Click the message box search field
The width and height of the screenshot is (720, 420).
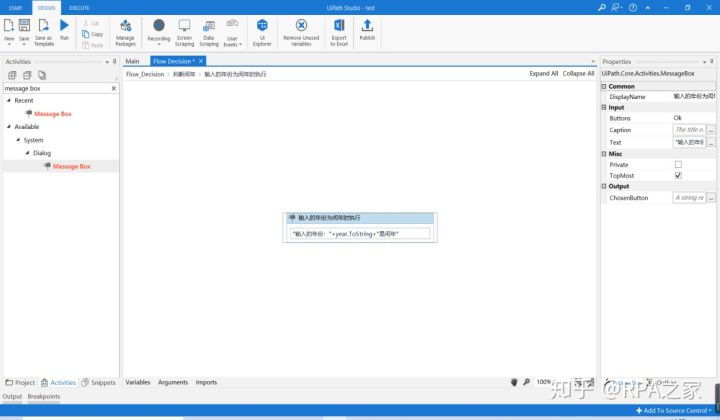pos(57,88)
